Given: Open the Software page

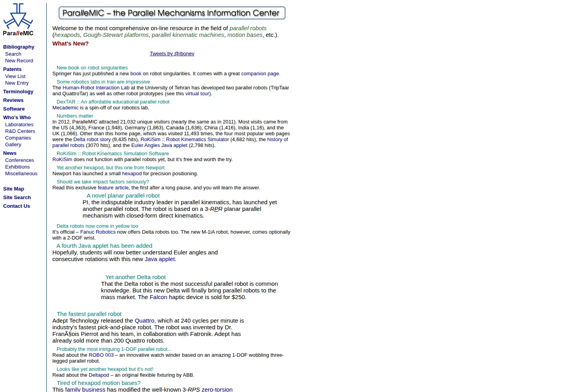Looking at the screenshot, I should tap(14, 109).
